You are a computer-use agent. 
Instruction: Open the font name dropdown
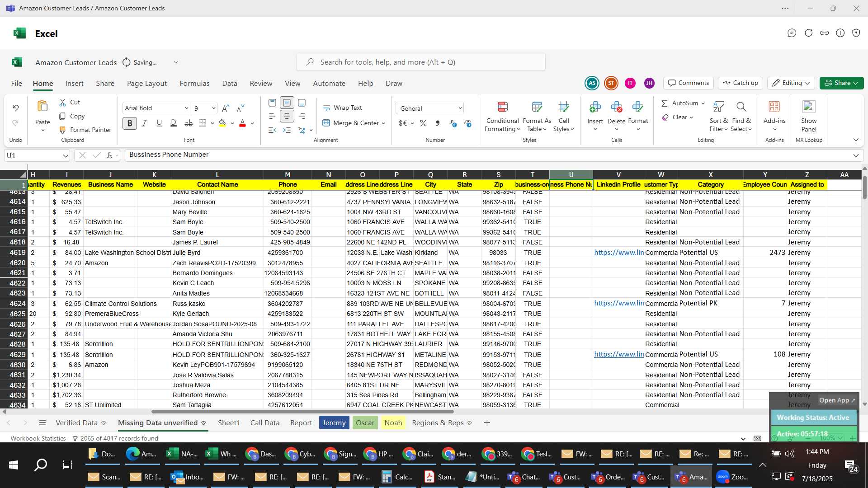[186, 108]
